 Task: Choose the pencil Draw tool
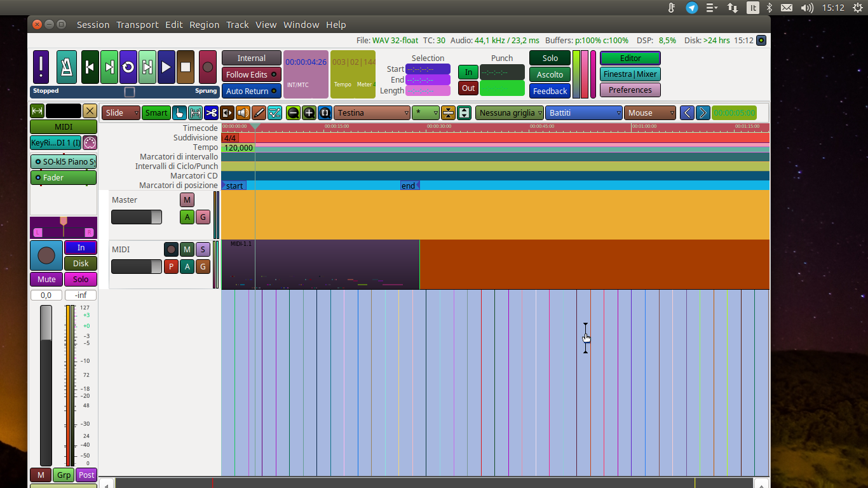[x=259, y=113]
